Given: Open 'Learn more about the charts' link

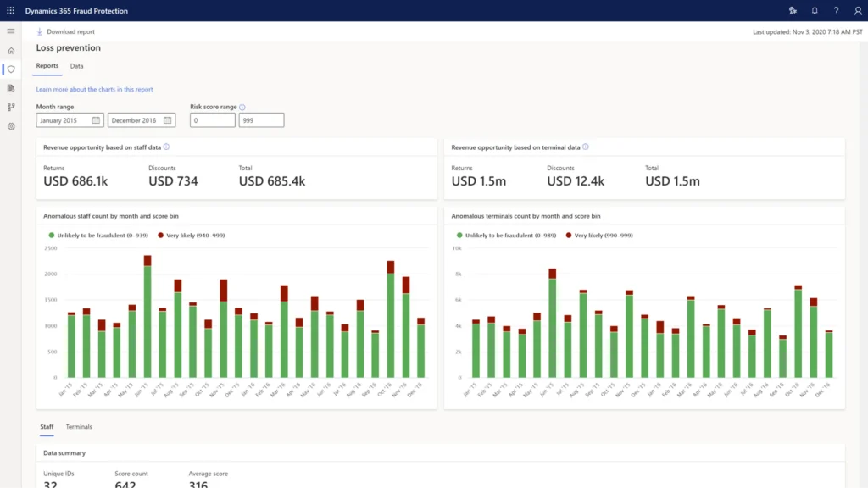Looking at the screenshot, I should tap(94, 89).
